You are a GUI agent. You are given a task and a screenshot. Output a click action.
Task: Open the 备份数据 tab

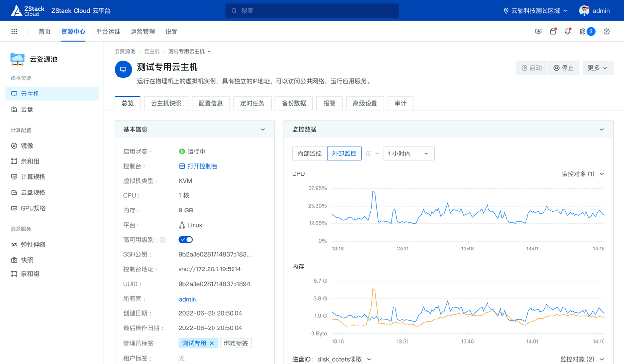tap(293, 103)
